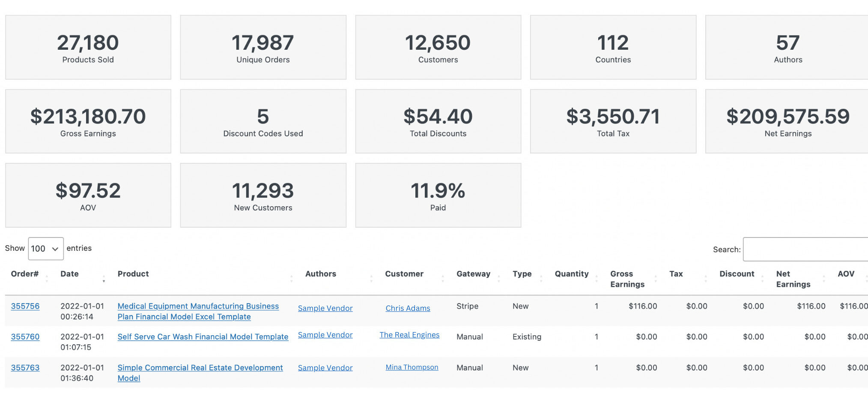This screenshot has height=397, width=868.
Task: Open order 355763 link
Action: tap(25, 368)
